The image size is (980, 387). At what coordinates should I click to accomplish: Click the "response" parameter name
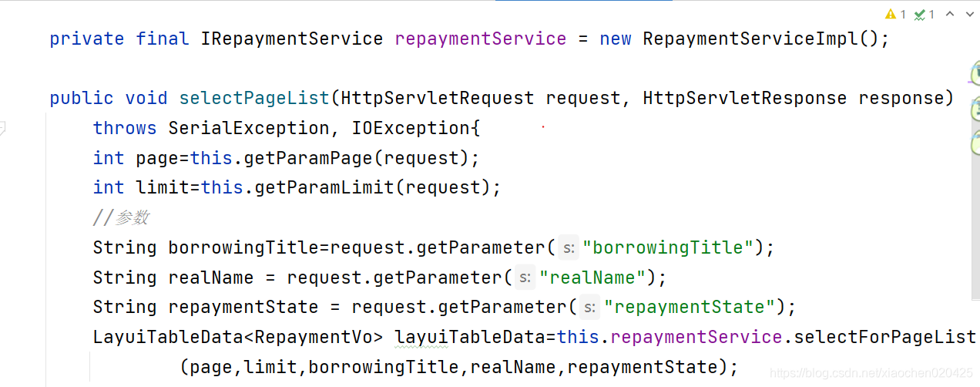(x=901, y=98)
